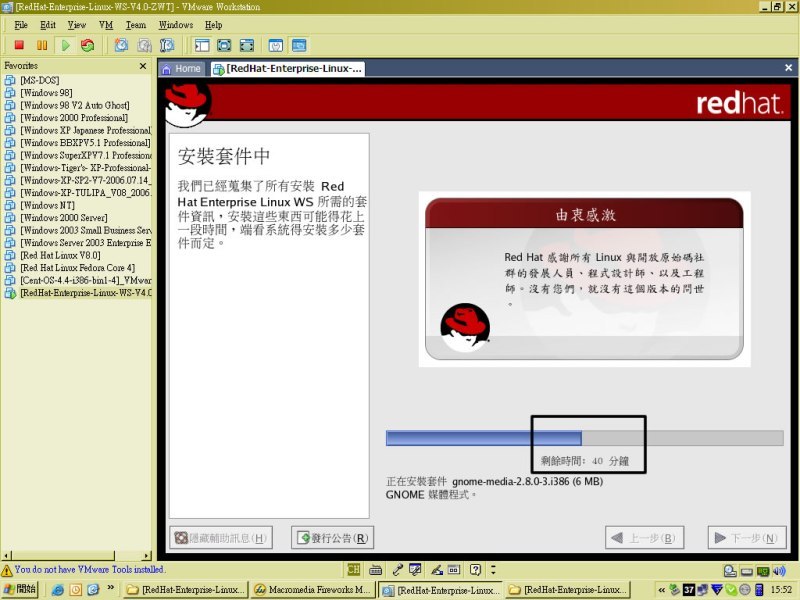Select [Windows 2000 Server] favorite
The image size is (800, 600).
pyautogui.click(x=64, y=218)
